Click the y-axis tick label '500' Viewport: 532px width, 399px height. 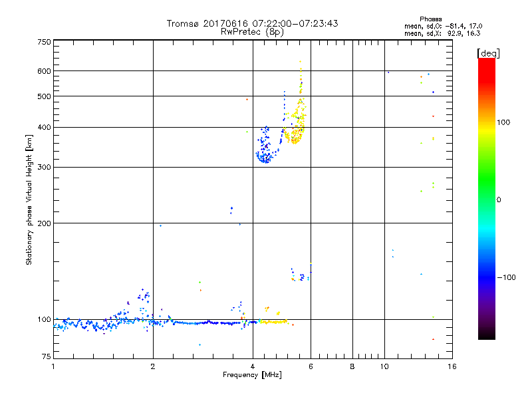(44, 96)
